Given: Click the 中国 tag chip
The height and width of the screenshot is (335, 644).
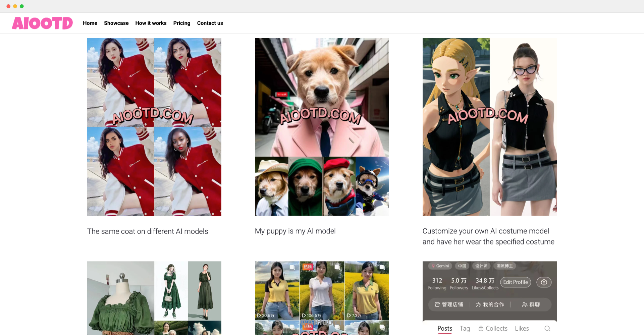Looking at the screenshot, I should click(x=462, y=266).
